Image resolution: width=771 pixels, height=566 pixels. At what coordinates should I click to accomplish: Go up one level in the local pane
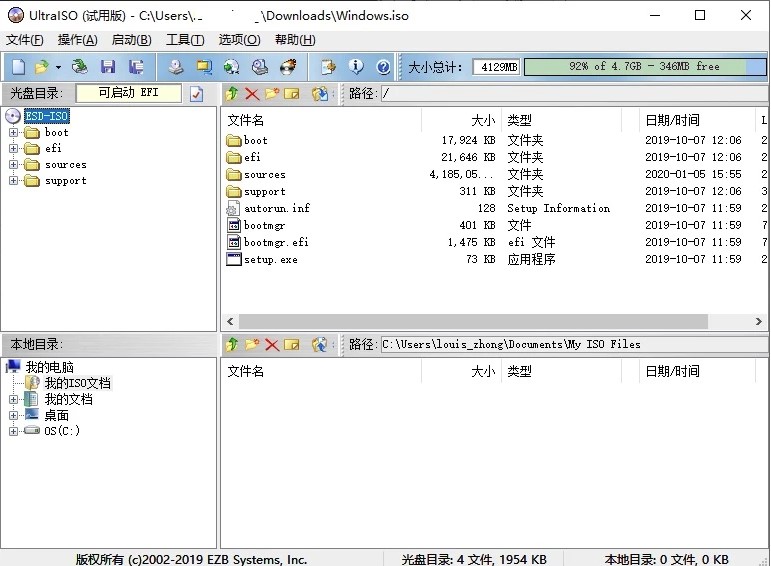232,345
